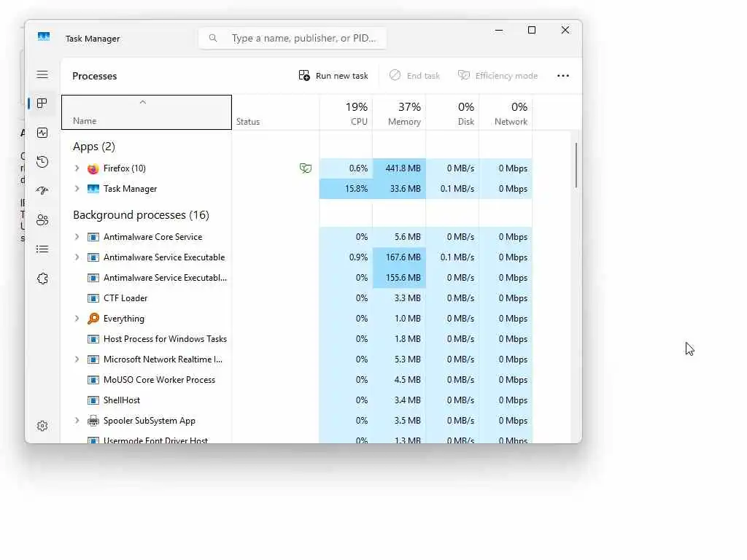Click the Task Manager row icon
Screen dimensions: 747x560
point(93,189)
